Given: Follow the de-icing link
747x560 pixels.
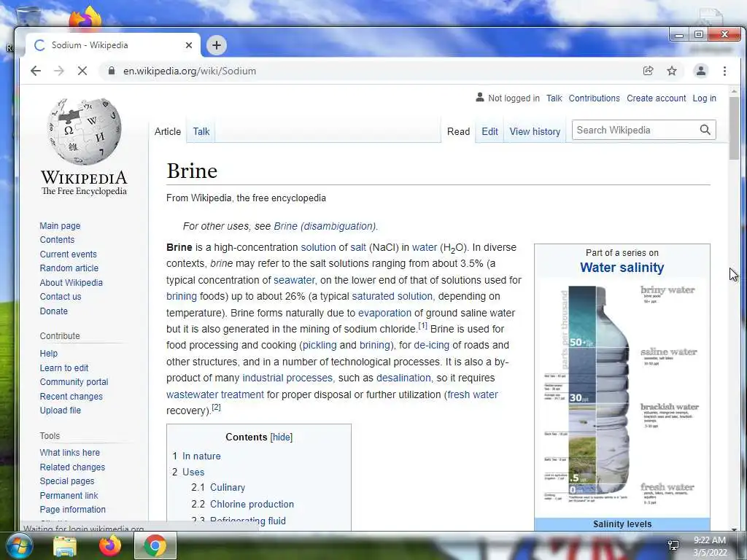Looking at the screenshot, I should tap(431, 345).
